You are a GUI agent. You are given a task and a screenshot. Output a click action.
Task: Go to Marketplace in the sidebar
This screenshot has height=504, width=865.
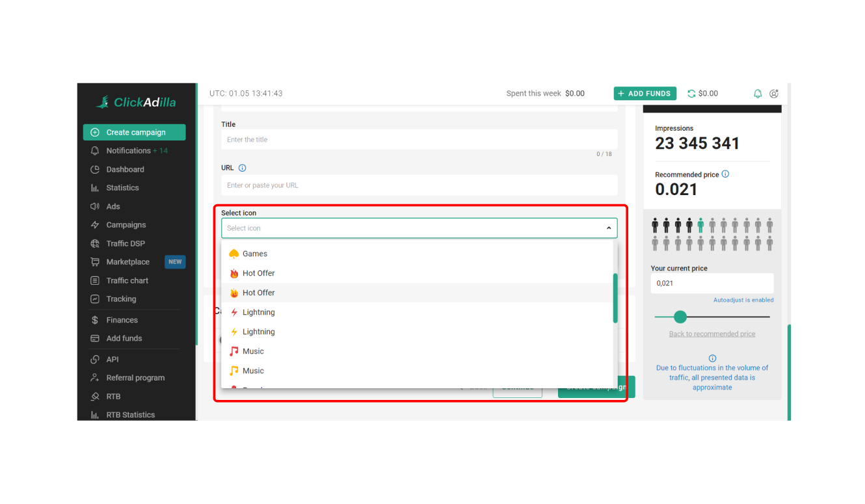click(x=127, y=262)
